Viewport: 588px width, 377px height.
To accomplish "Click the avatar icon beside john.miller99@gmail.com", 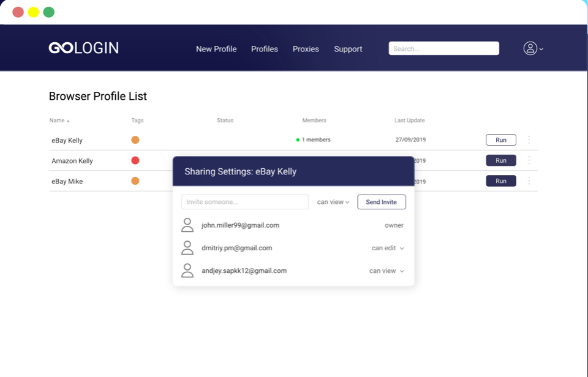I will click(x=187, y=225).
